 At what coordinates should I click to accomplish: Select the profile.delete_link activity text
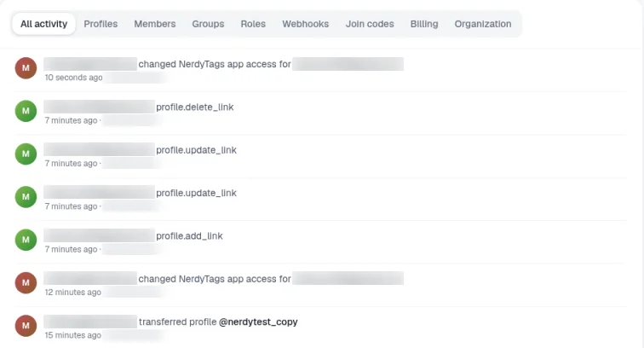tap(195, 107)
